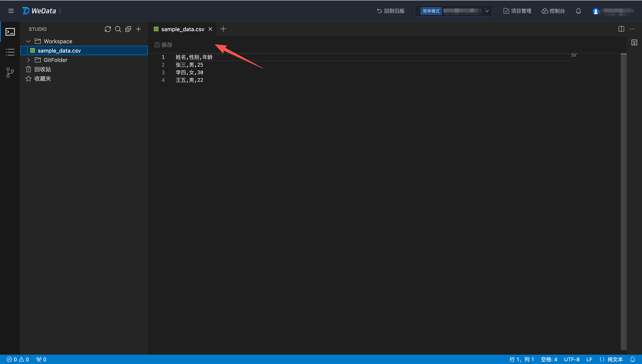Screen dimensions: 642x364
Task: Toggle the hamburger navigation menu
Action: [x=11, y=11]
